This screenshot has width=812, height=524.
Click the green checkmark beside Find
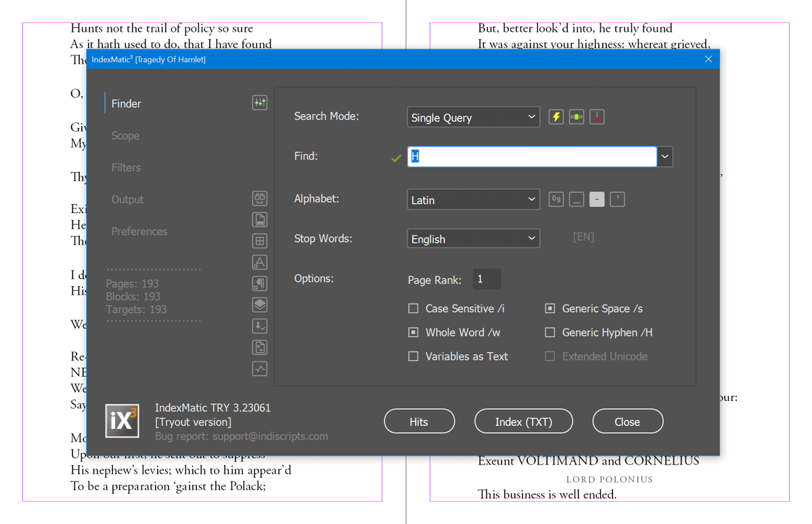pos(397,158)
